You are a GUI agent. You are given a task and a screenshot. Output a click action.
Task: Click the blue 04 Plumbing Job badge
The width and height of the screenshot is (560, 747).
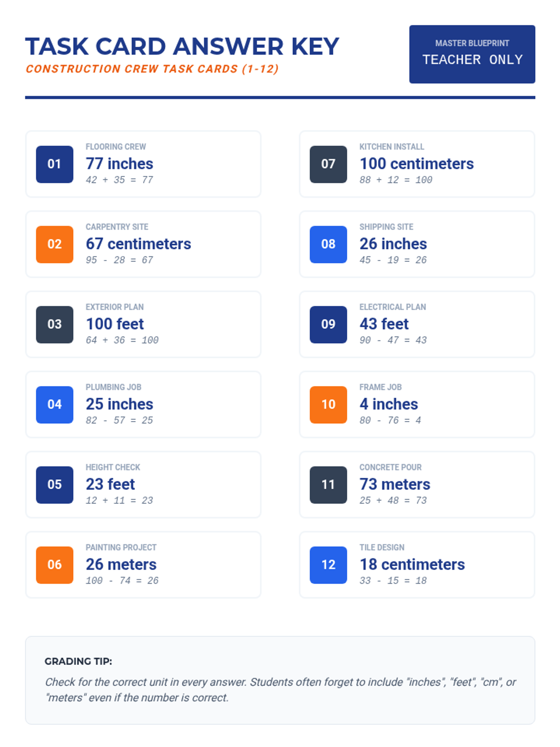click(x=55, y=404)
